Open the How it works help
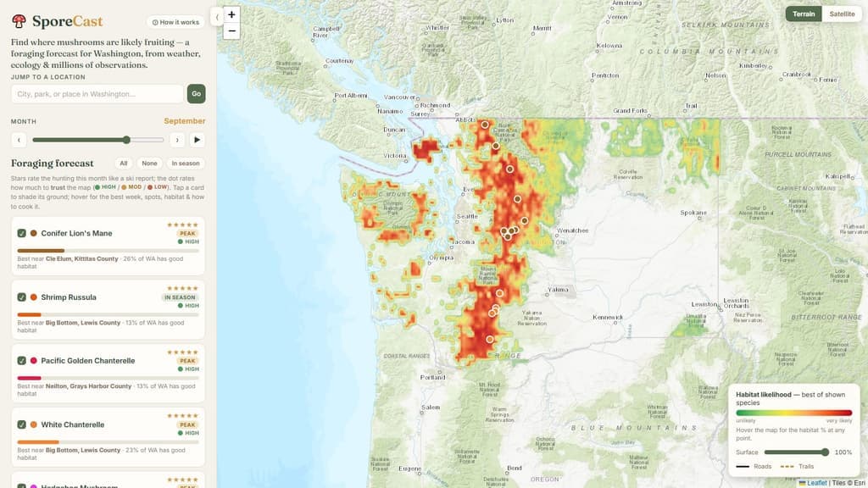868x488 pixels. [175, 22]
